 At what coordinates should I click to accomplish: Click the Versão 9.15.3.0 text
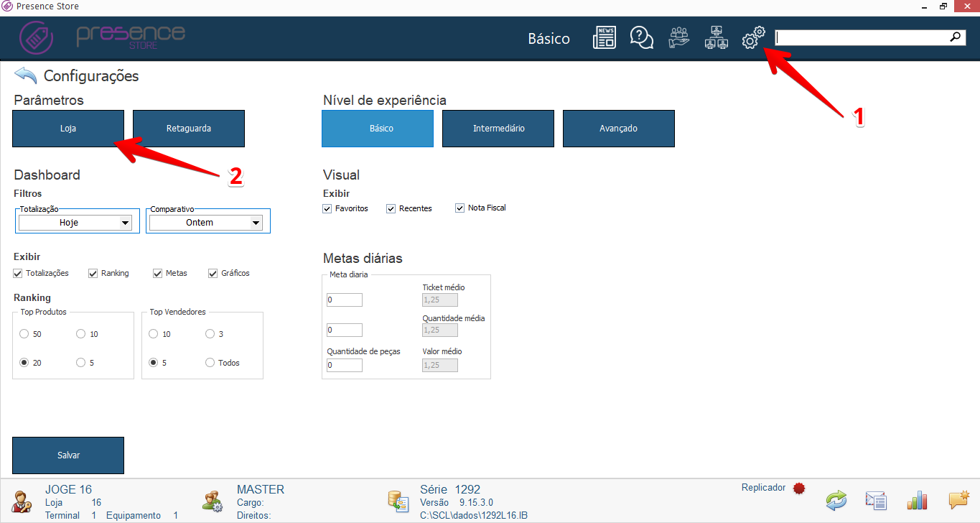click(457, 502)
